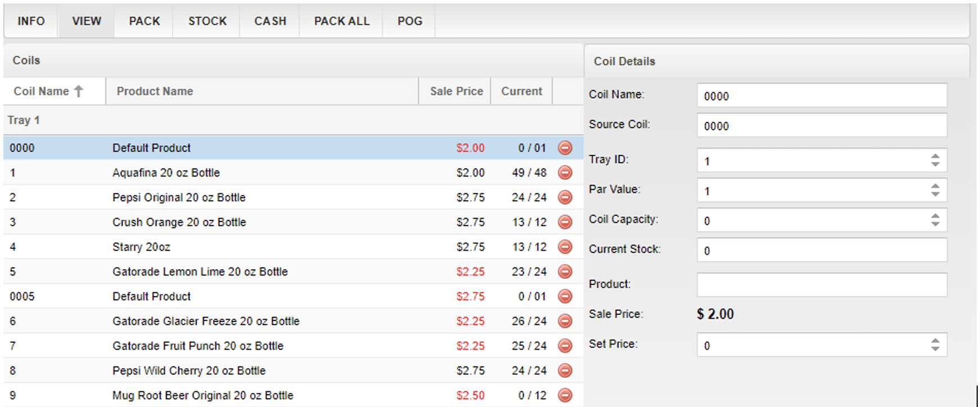The height and width of the screenshot is (407, 980).
Task: Select the 0000 Default Product row
Action: 293,148
